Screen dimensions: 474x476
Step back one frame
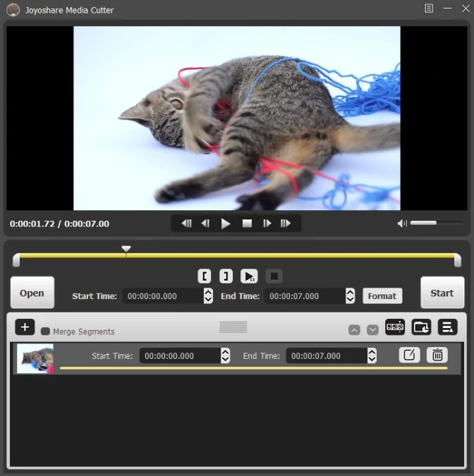(x=205, y=224)
